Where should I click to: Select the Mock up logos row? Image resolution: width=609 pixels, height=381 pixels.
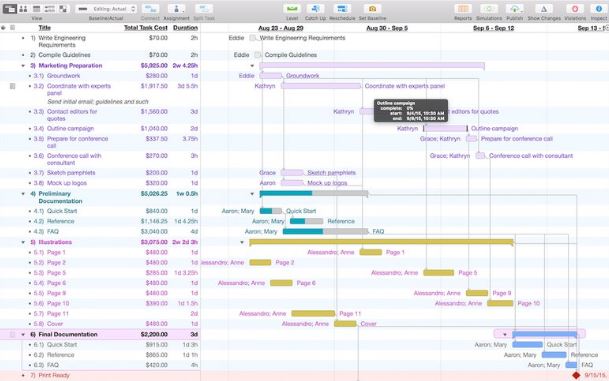click(100, 183)
